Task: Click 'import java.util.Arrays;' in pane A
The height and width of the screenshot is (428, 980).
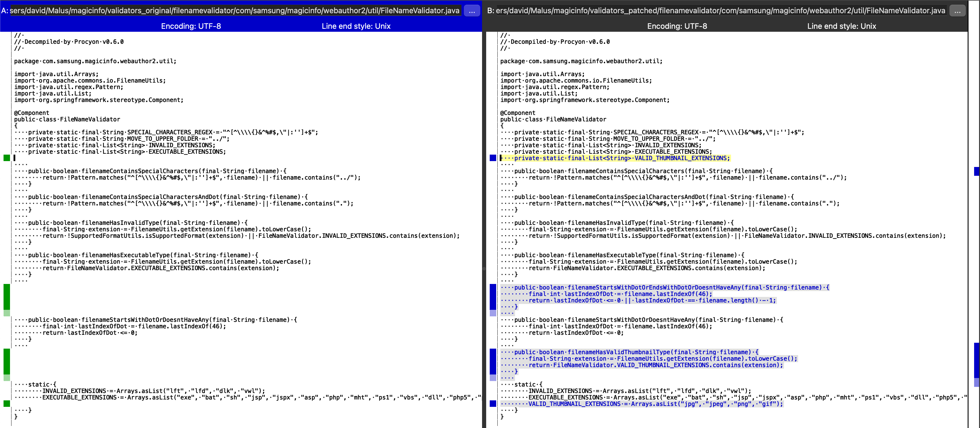Action: pyautogui.click(x=56, y=74)
